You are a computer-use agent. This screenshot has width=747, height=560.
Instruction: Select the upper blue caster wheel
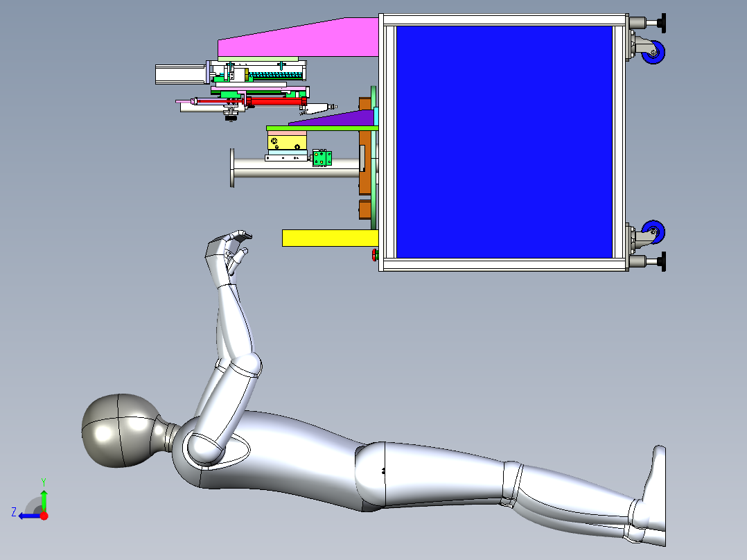point(653,52)
